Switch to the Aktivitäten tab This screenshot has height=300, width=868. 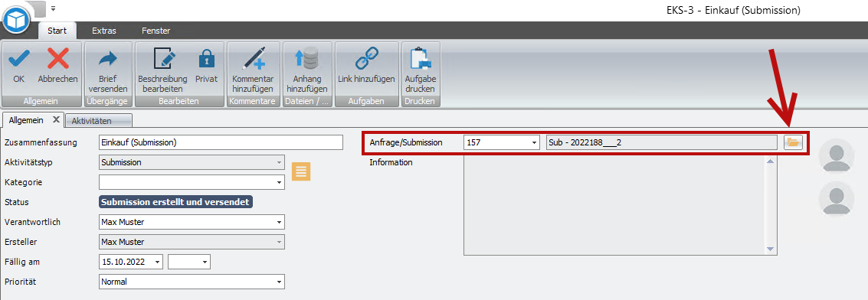[x=99, y=120]
